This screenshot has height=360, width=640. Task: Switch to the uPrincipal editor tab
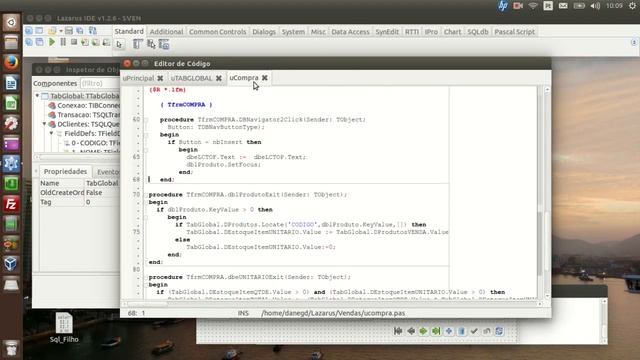pos(138,78)
